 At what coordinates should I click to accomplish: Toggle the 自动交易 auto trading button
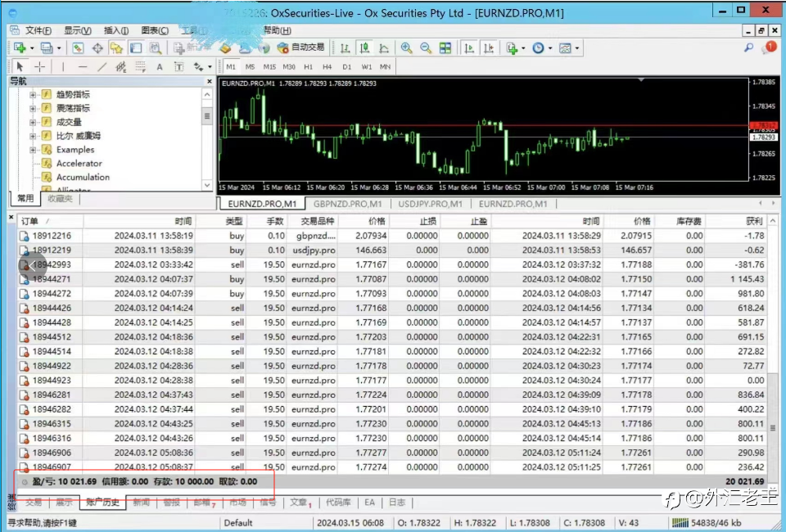(x=300, y=48)
